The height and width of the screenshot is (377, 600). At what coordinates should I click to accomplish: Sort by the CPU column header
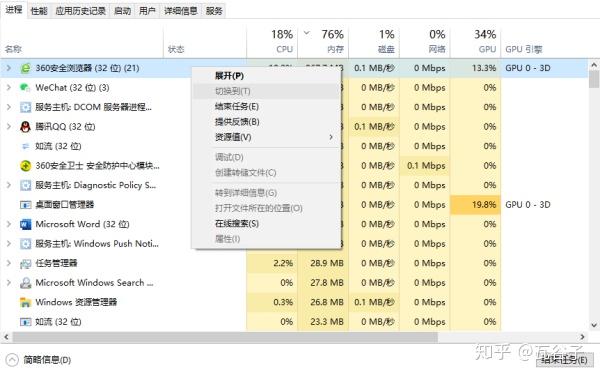point(272,41)
